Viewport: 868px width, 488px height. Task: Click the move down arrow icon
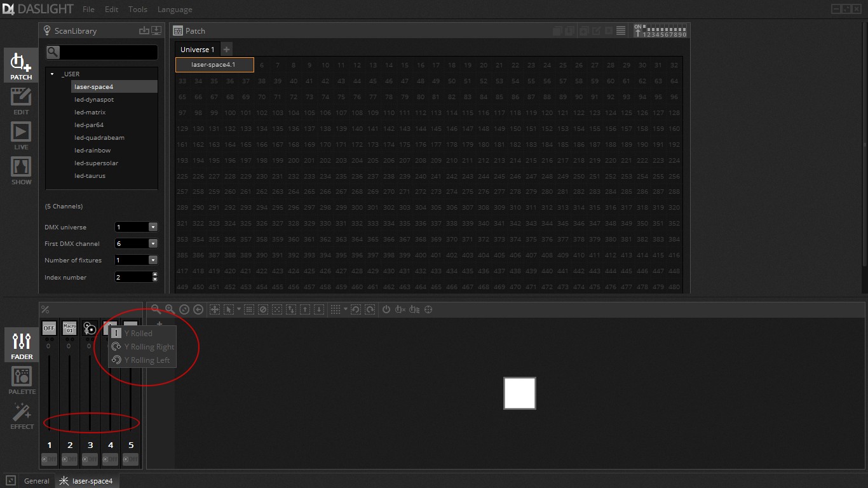pos(319,309)
